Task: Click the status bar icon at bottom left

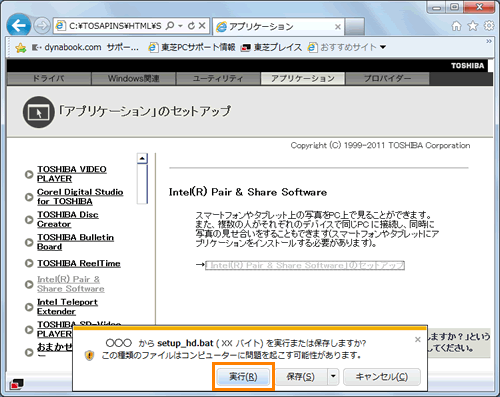Action: coord(16,384)
